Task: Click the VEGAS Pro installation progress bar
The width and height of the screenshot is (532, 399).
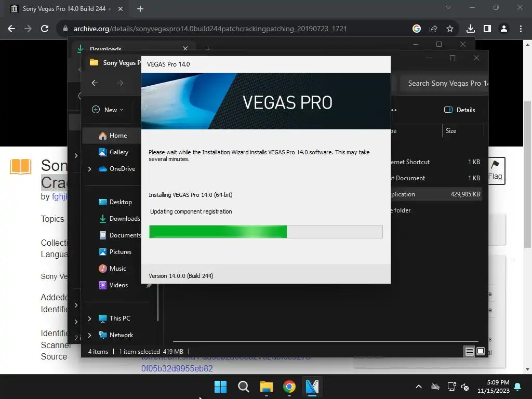Action: point(265,231)
